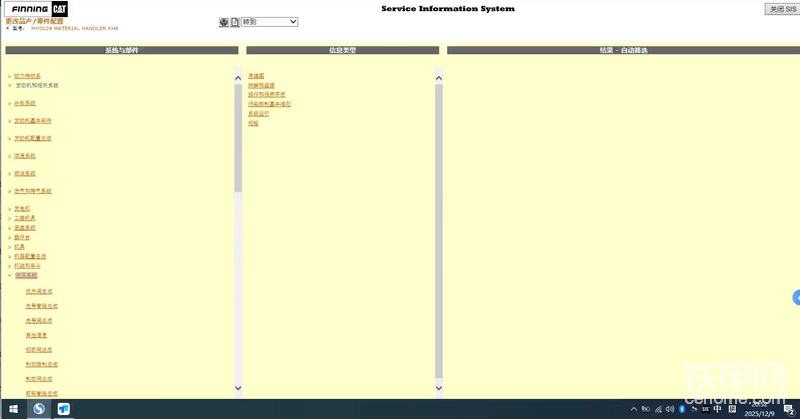The width and height of the screenshot is (800, 419).
Task: Open the notification center icon
Action: 790,410
